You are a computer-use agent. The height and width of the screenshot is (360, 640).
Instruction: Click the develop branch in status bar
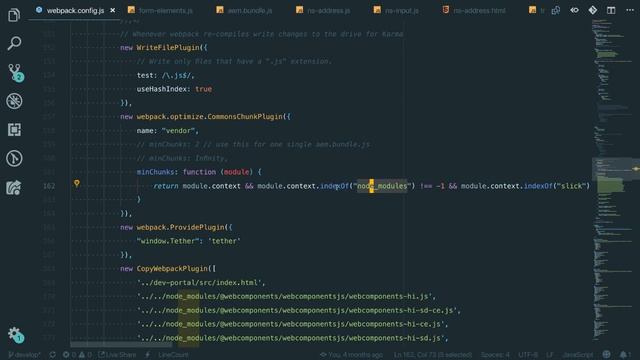pyautogui.click(x=24, y=355)
